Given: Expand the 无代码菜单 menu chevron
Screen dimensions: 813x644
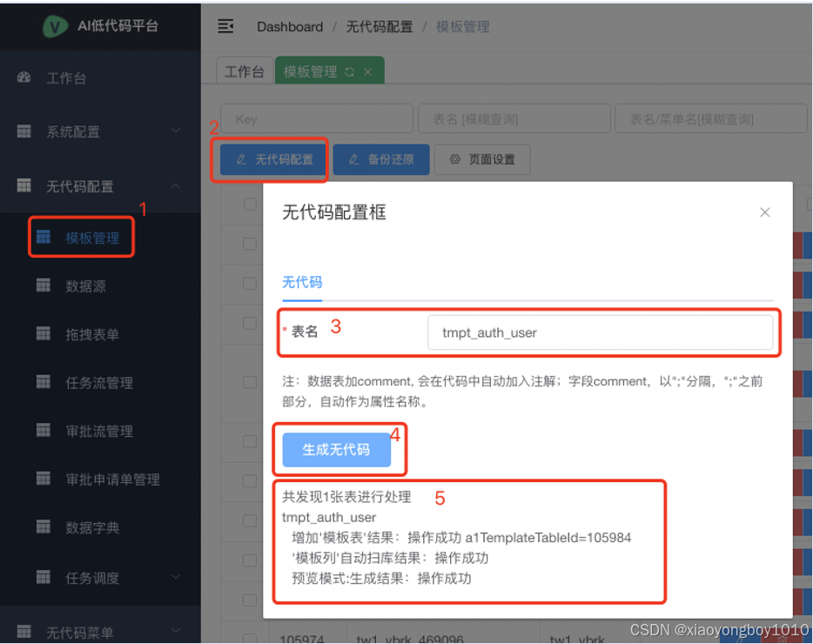Looking at the screenshot, I should (x=176, y=631).
